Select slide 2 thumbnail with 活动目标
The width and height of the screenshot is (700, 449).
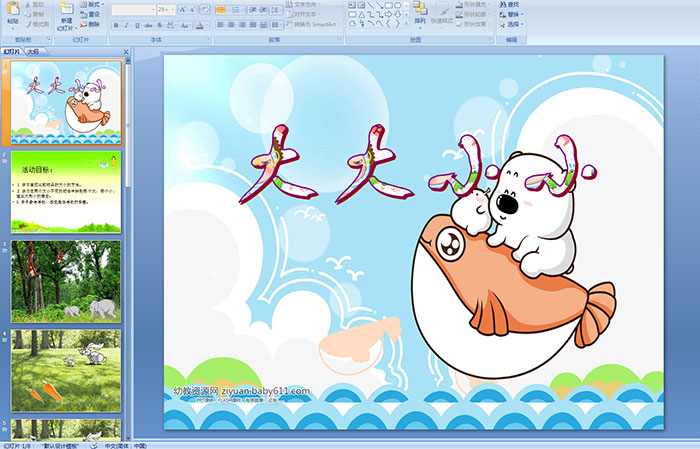(x=66, y=192)
